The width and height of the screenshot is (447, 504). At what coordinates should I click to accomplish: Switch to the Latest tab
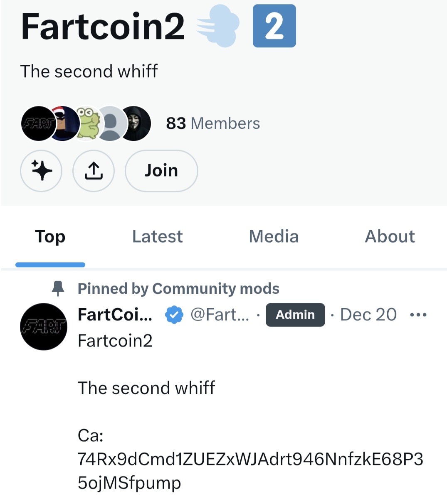tap(157, 236)
